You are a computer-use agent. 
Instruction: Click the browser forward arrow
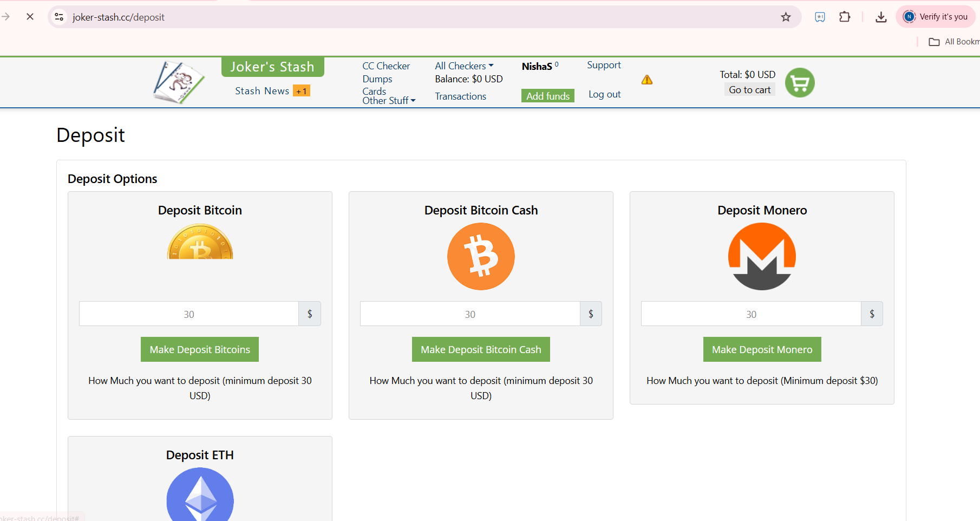[6, 17]
